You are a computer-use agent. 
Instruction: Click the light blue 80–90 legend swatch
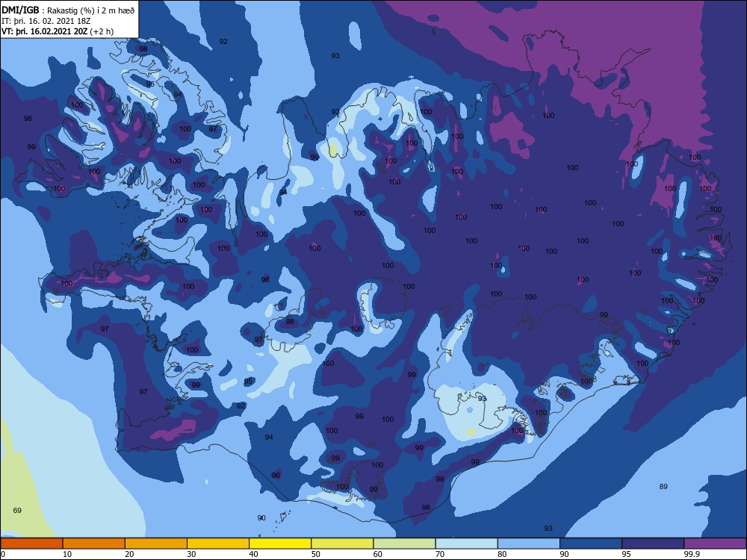point(529,544)
